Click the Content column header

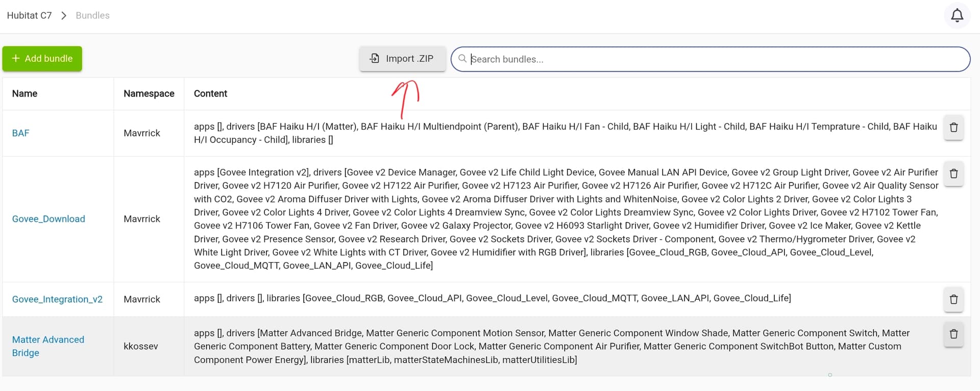click(210, 93)
